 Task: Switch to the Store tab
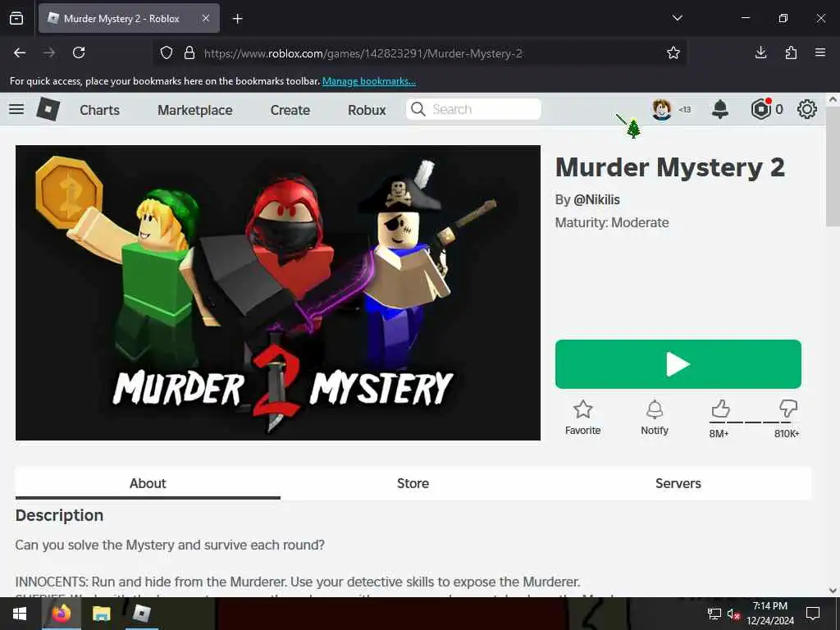(413, 483)
